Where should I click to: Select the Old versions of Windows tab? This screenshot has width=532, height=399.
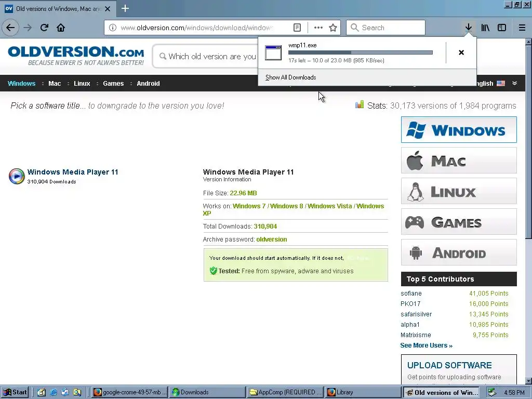coord(58,9)
